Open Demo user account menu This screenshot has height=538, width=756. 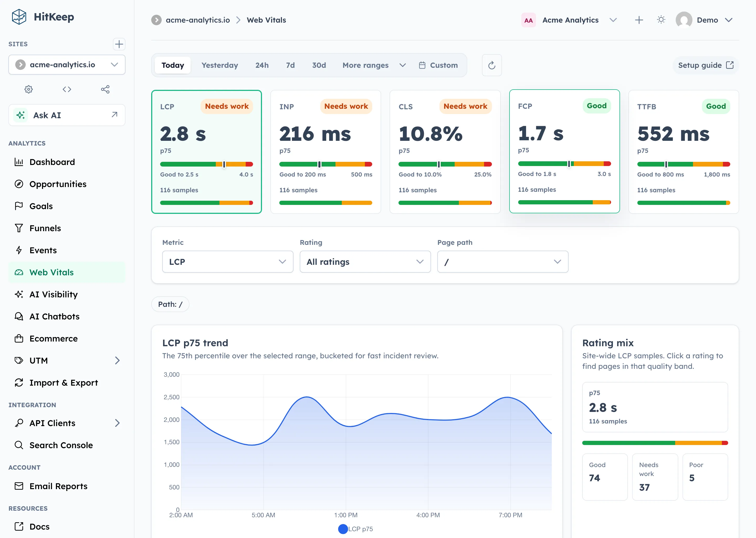coord(704,20)
